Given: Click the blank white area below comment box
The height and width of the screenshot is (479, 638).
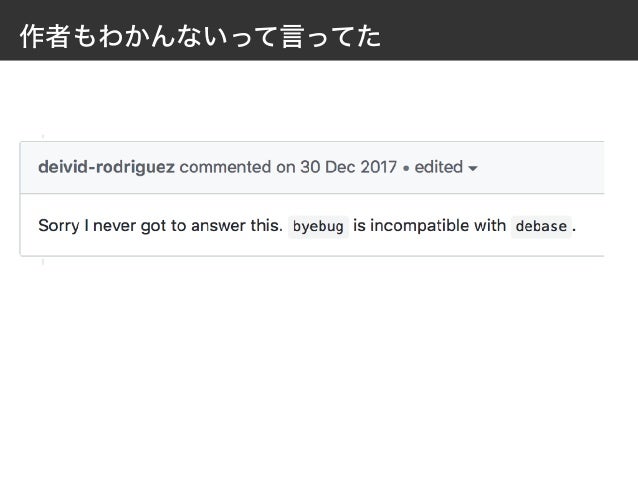Looking at the screenshot, I should (319, 366).
